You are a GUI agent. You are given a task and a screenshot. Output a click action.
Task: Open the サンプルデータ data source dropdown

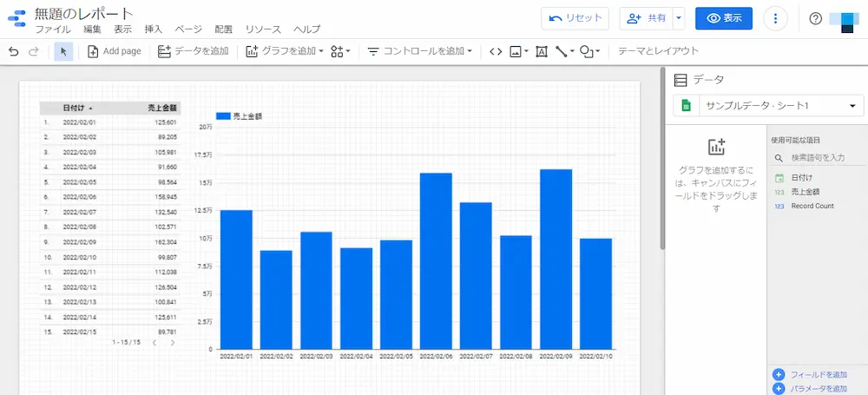pyautogui.click(x=768, y=106)
